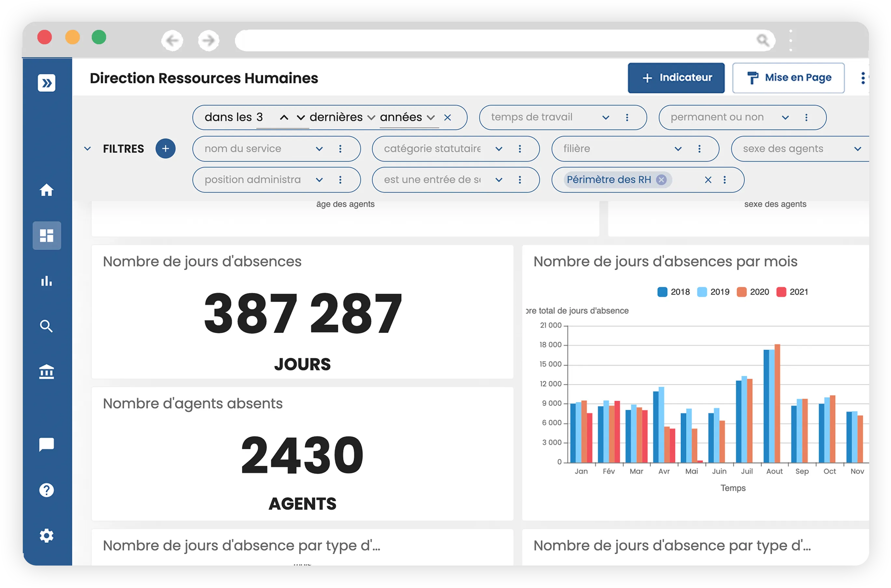Open the chat messages icon
Image resolution: width=891 pixels, height=588 pixels.
point(47,444)
